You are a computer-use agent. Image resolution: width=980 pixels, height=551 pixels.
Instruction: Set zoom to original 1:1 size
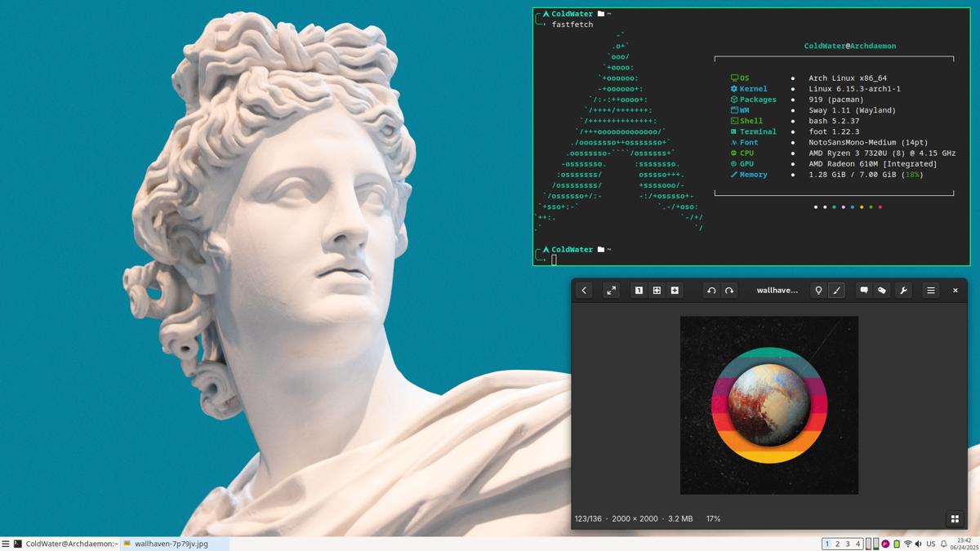point(639,291)
